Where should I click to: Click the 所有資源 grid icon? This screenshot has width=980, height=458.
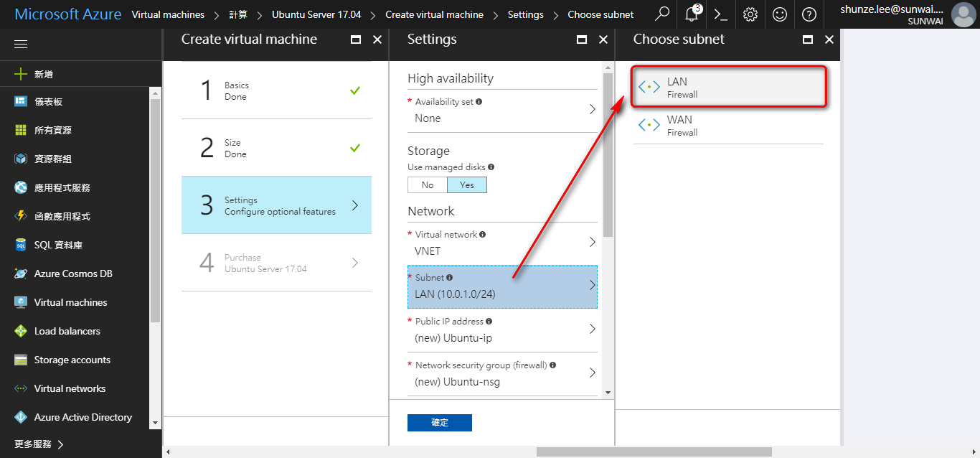click(x=21, y=130)
